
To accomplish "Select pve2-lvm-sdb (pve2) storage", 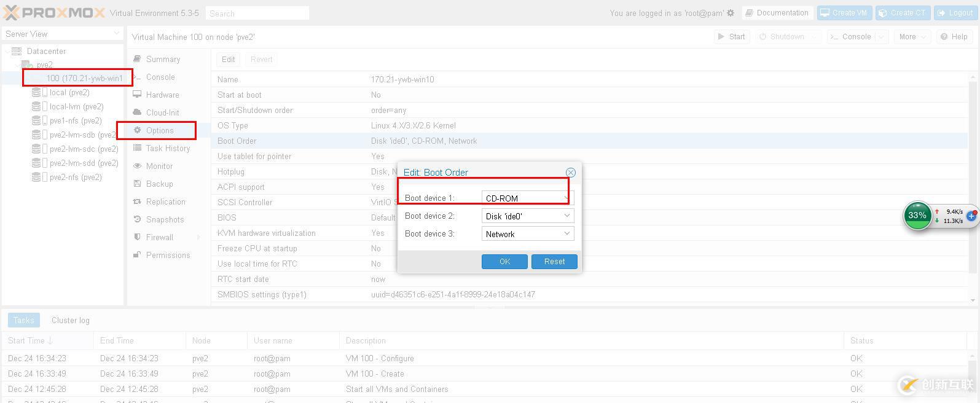I will coord(84,135).
